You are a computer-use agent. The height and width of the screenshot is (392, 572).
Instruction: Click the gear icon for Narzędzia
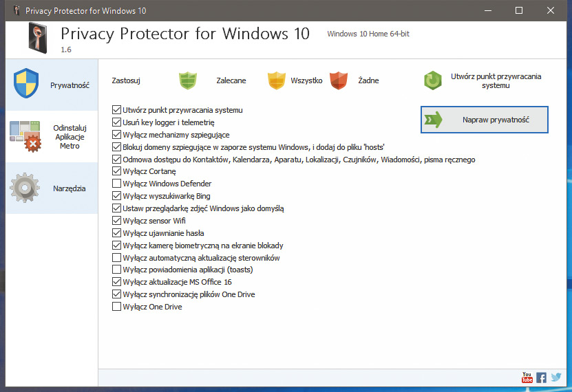click(x=26, y=188)
